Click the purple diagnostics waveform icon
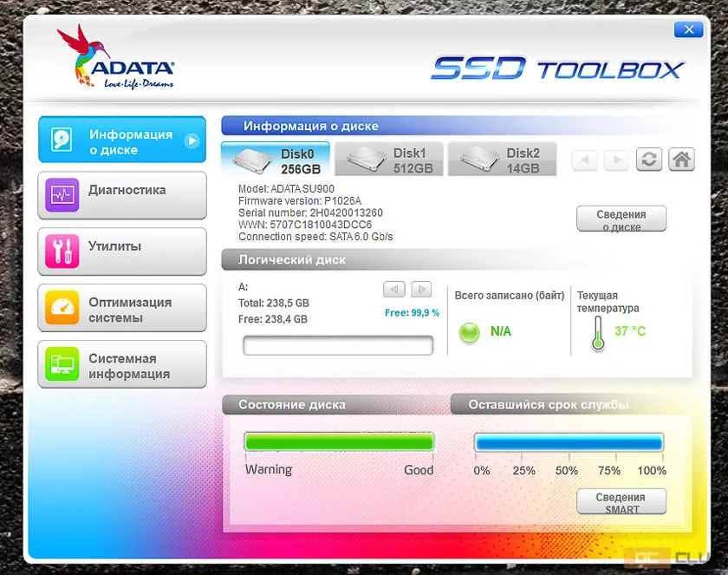 point(62,195)
